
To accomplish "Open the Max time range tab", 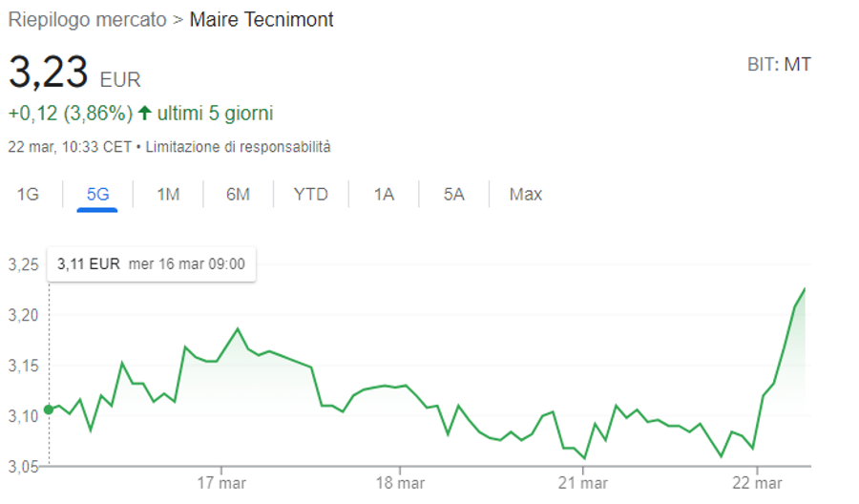I will (x=525, y=194).
